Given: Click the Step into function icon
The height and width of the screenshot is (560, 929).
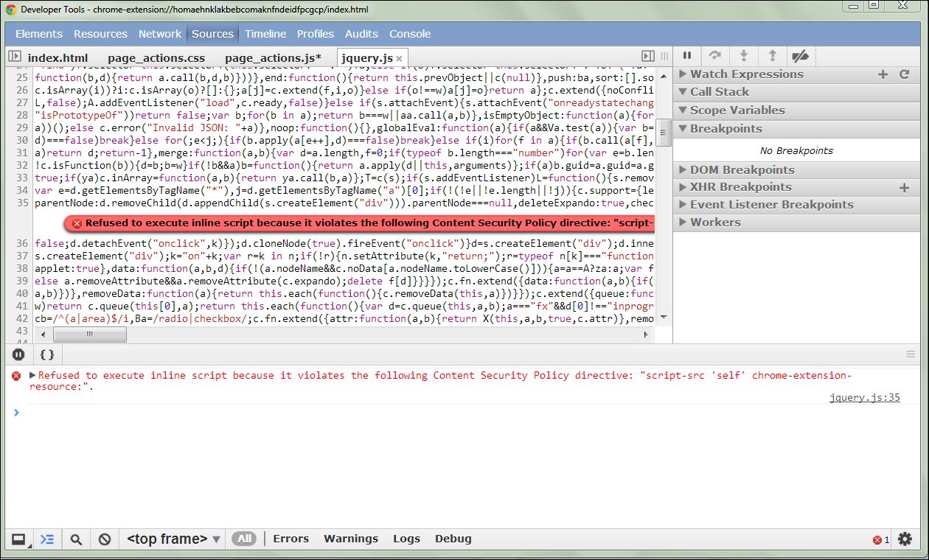Looking at the screenshot, I should point(743,55).
